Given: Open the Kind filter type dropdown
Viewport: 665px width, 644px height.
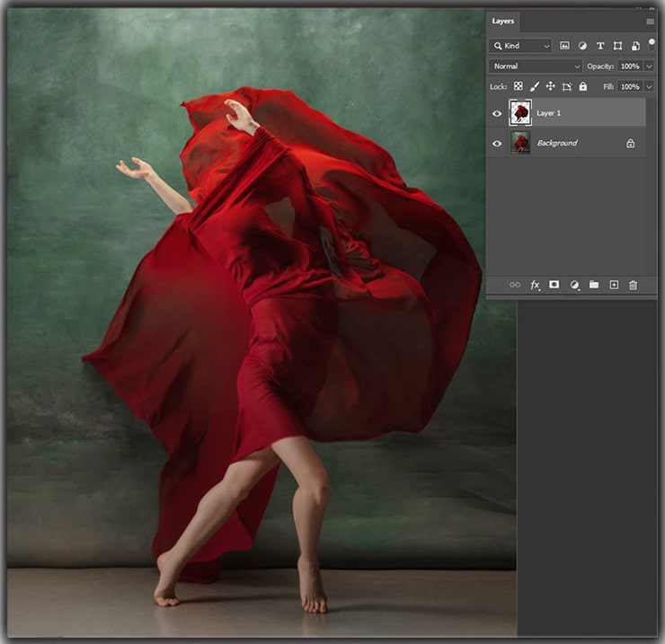Looking at the screenshot, I should click(520, 46).
